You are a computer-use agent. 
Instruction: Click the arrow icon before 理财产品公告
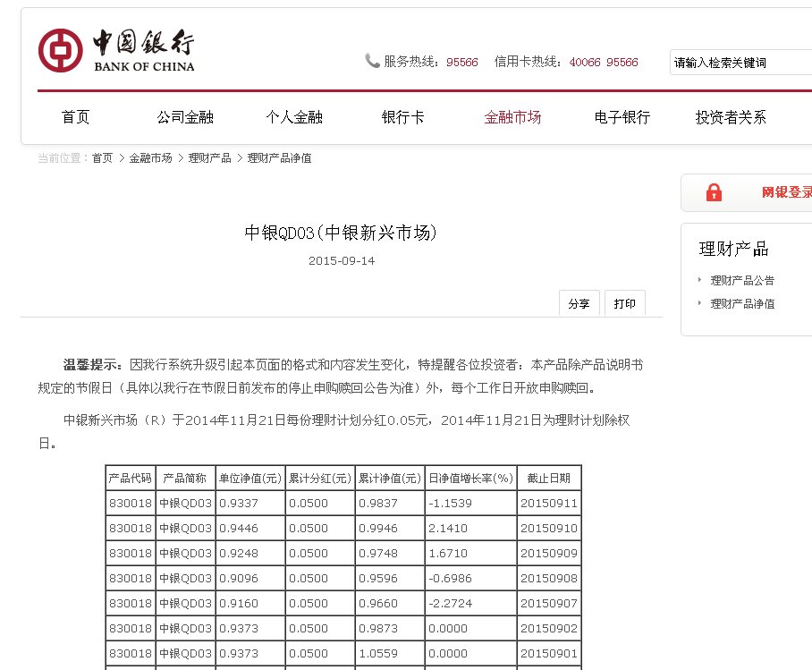(698, 280)
